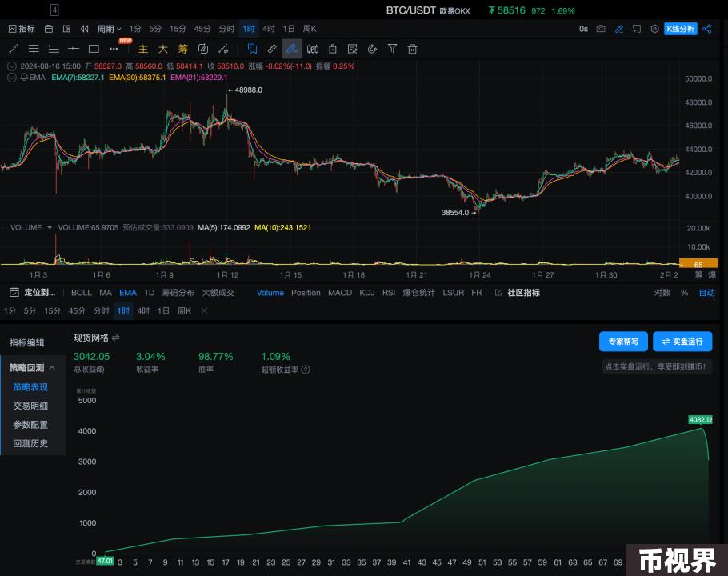728x576 pixels.
Task: Open 交易明细 in sidebar
Action: pyautogui.click(x=30, y=406)
